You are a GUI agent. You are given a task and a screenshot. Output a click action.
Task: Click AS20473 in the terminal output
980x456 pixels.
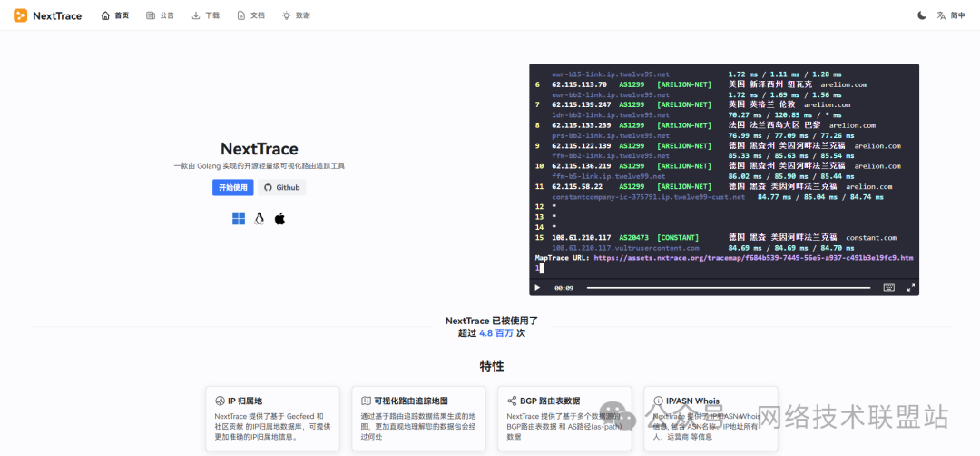pos(633,238)
